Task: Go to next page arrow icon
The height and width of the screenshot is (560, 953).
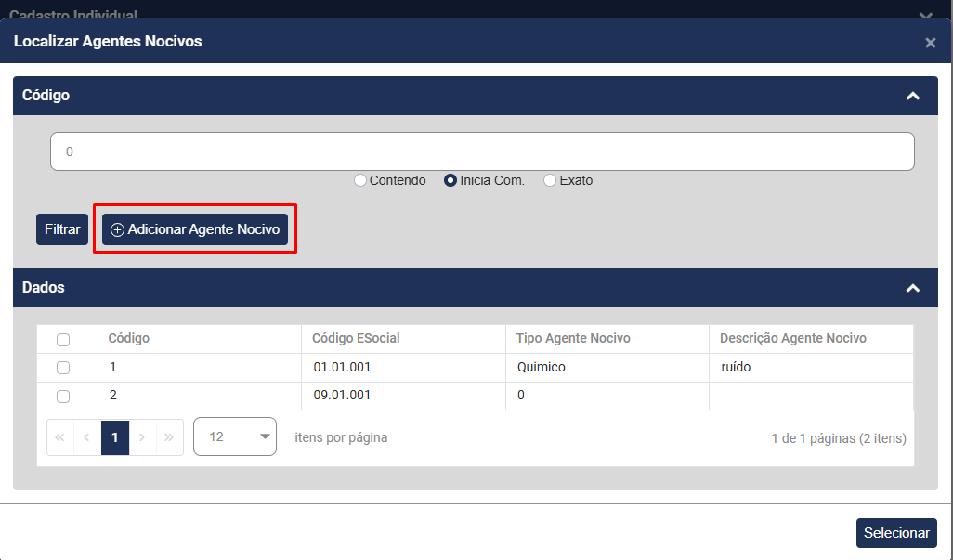Action: click(x=142, y=437)
